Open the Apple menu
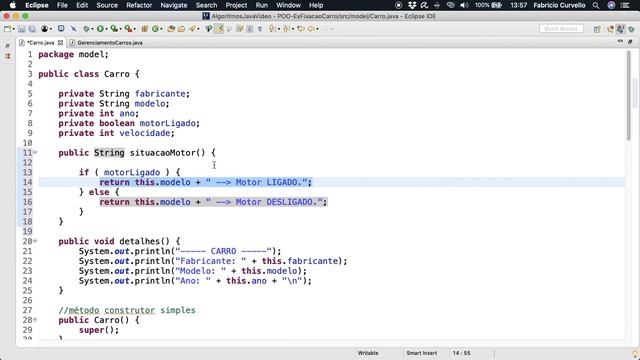 pos(13,5)
